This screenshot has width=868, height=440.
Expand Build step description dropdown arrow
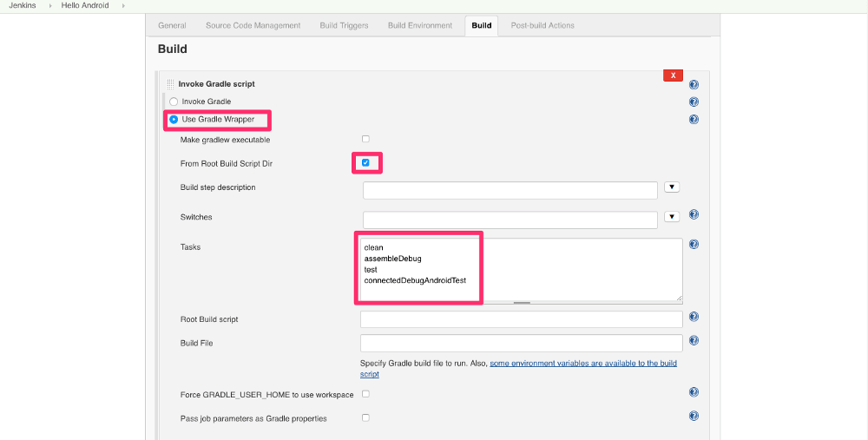(672, 187)
